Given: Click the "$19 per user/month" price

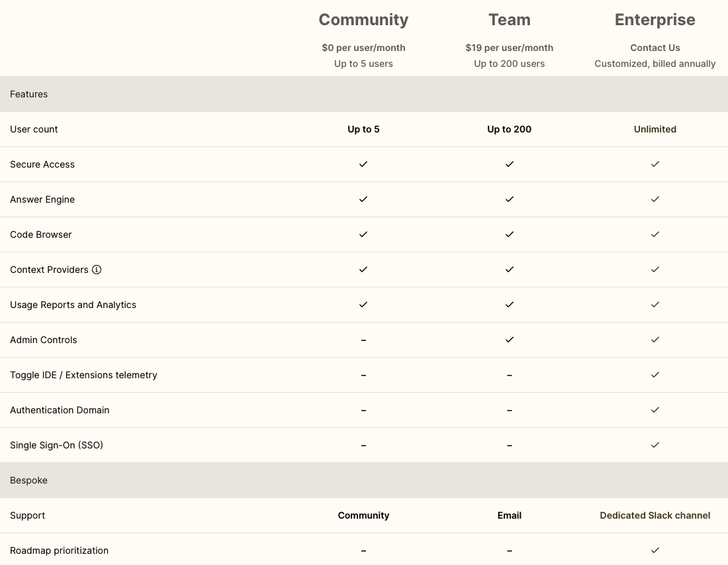Looking at the screenshot, I should tap(510, 48).
